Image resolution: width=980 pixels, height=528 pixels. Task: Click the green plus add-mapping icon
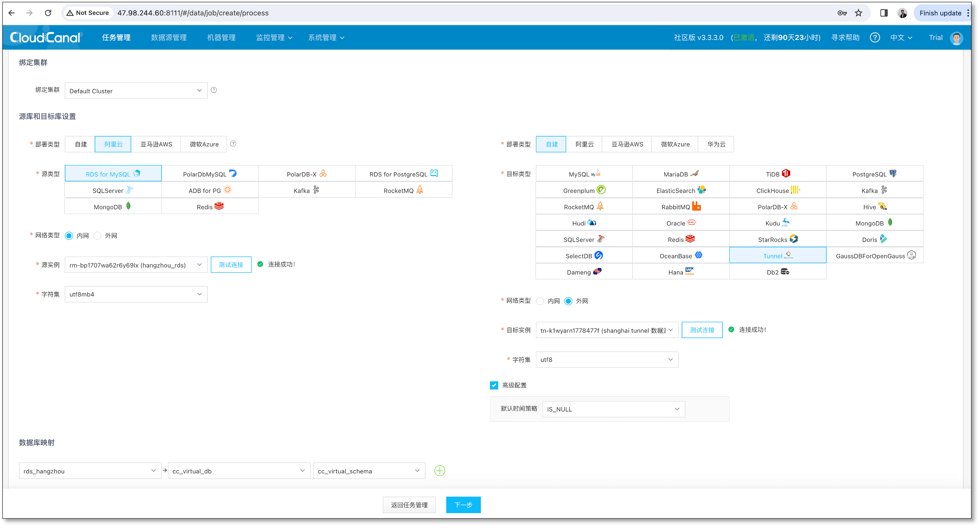[x=440, y=471]
